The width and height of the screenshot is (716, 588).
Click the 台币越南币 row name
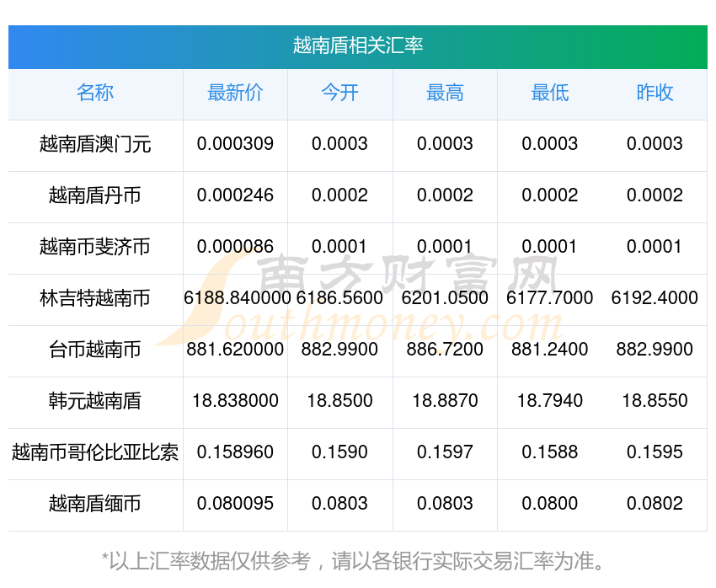pyautogui.click(x=95, y=350)
